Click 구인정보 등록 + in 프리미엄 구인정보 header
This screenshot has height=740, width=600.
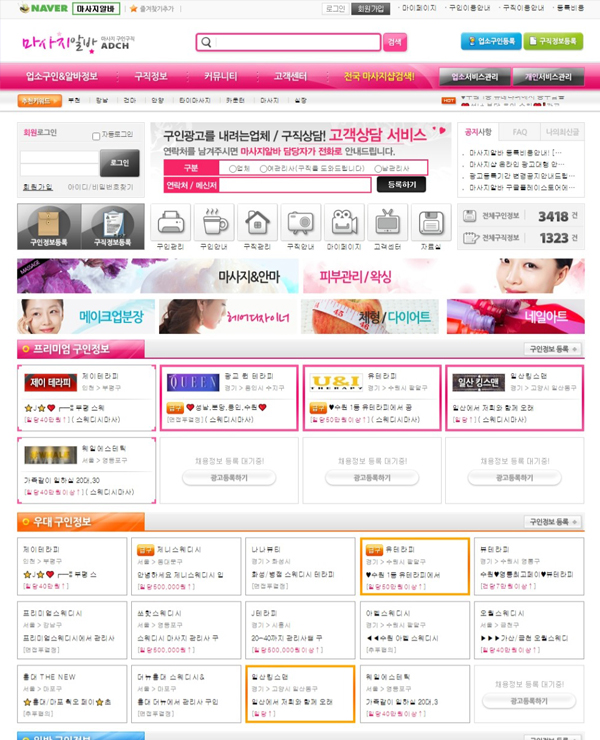point(553,349)
